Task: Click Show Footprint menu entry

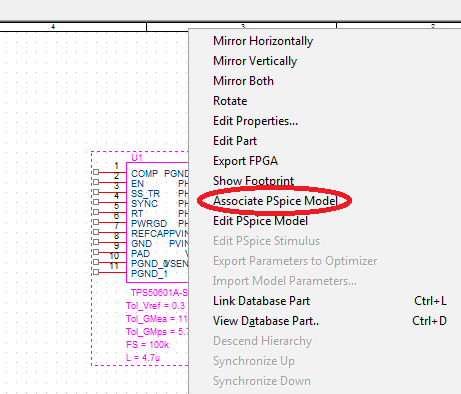Action: coord(253,181)
